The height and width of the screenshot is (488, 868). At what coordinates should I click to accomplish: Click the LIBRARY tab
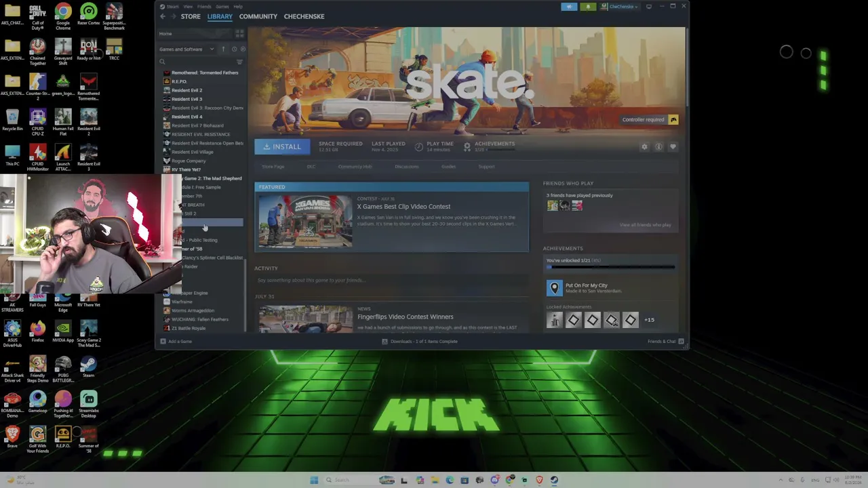(x=220, y=16)
